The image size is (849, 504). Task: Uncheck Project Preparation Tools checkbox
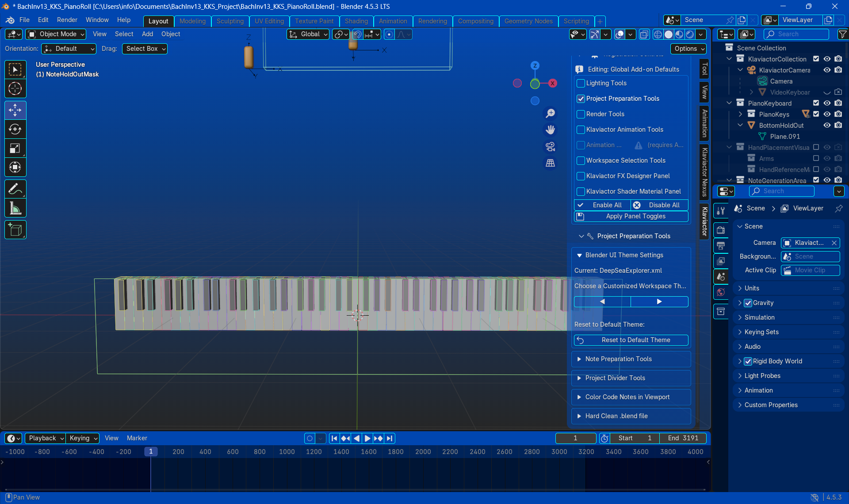pyautogui.click(x=581, y=99)
